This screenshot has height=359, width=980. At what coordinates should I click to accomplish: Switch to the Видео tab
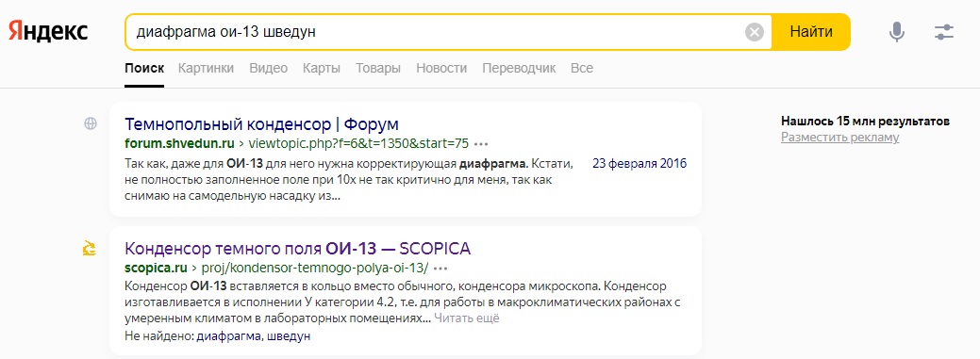[268, 68]
